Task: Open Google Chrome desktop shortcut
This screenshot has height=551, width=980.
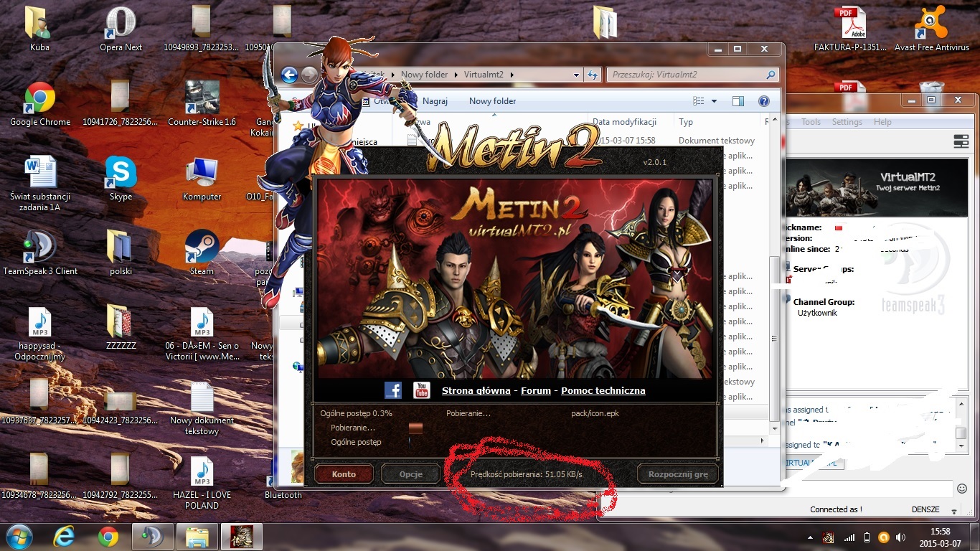Action: click(40, 105)
